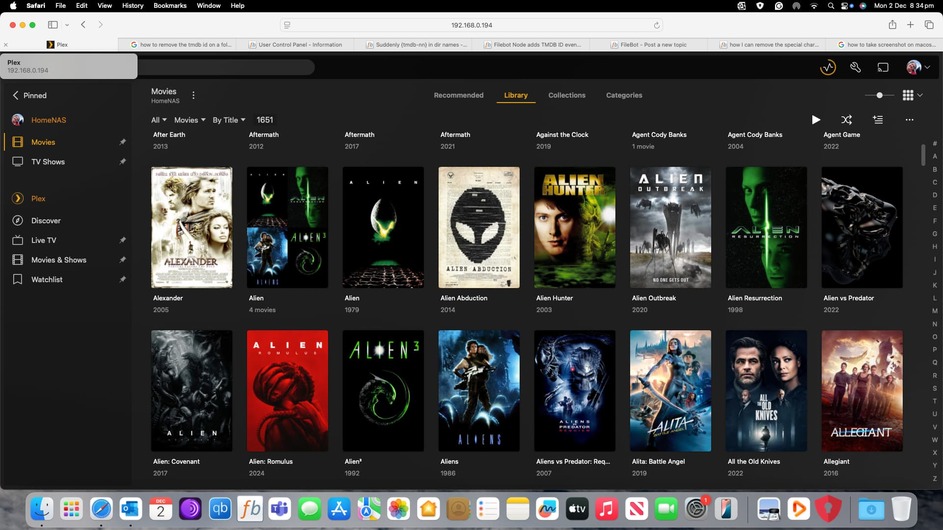Screen dimensions: 943x530
Task: Reload the page in Safari
Action: (x=656, y=25)
